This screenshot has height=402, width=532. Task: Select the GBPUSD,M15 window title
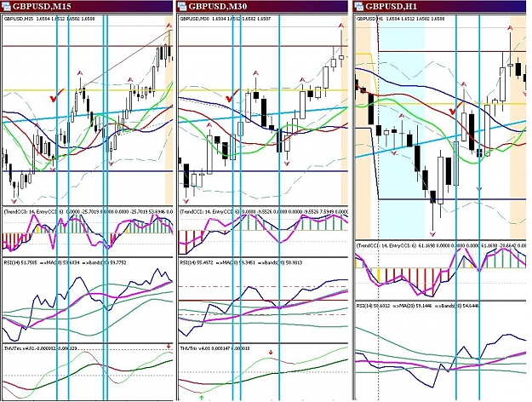click(x=40, y=6)
